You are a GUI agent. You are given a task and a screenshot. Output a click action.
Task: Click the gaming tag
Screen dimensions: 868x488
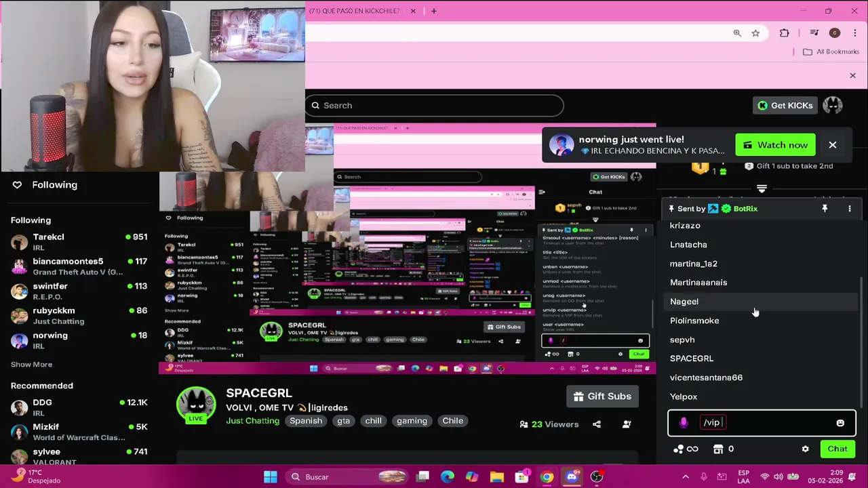pyautogui.click(x=412, y=421)
